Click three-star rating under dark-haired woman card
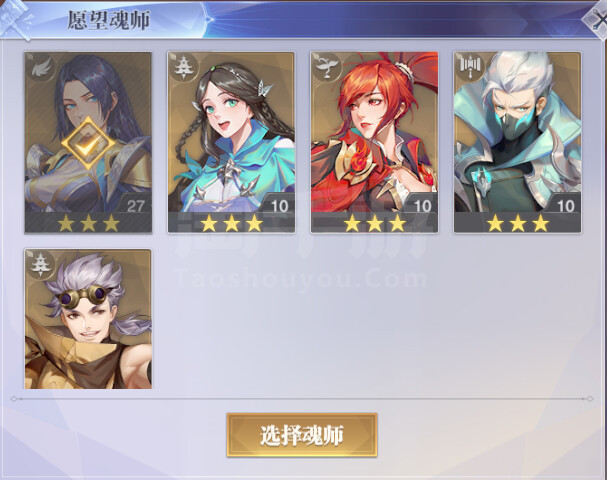The height and width of the screenshot is (480, 607). coord(88,223)
